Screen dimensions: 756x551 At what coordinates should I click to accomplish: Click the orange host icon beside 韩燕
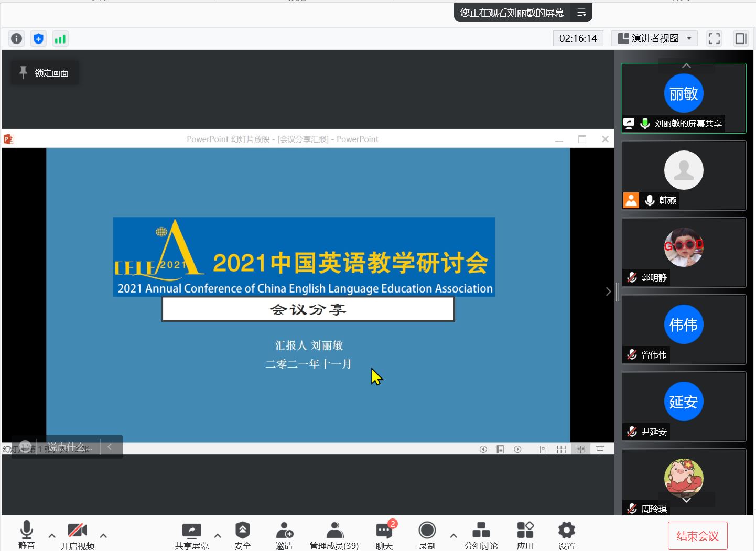click(631, 200)
